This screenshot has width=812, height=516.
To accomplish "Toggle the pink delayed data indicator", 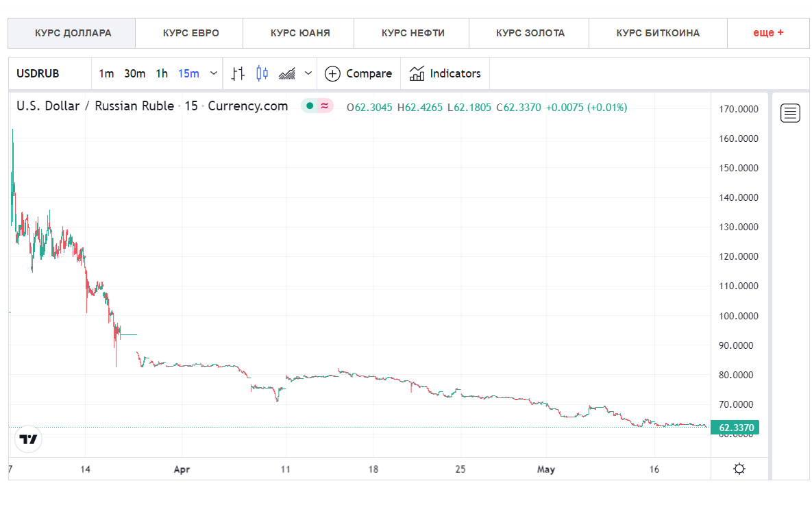I will [325, 106].
